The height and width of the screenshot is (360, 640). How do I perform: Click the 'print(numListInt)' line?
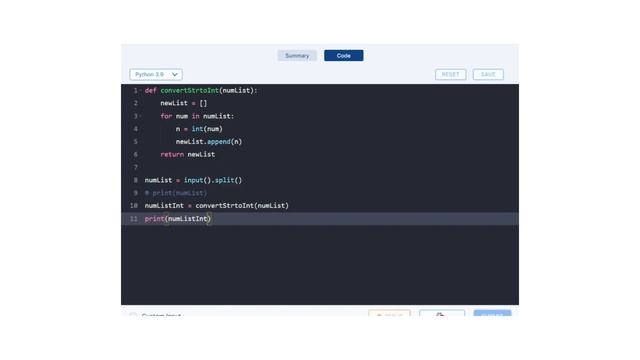(178, 219)
